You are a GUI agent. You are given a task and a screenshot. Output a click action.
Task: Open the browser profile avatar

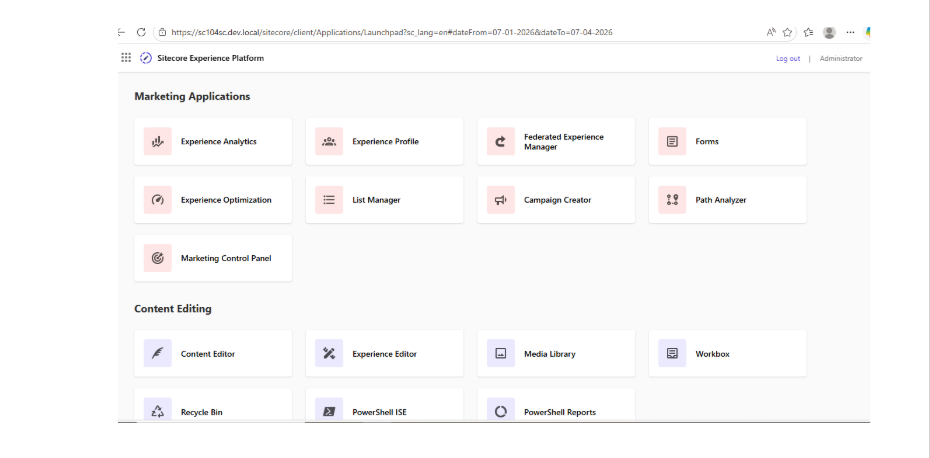pyautogui.click(x=829, y=32)
